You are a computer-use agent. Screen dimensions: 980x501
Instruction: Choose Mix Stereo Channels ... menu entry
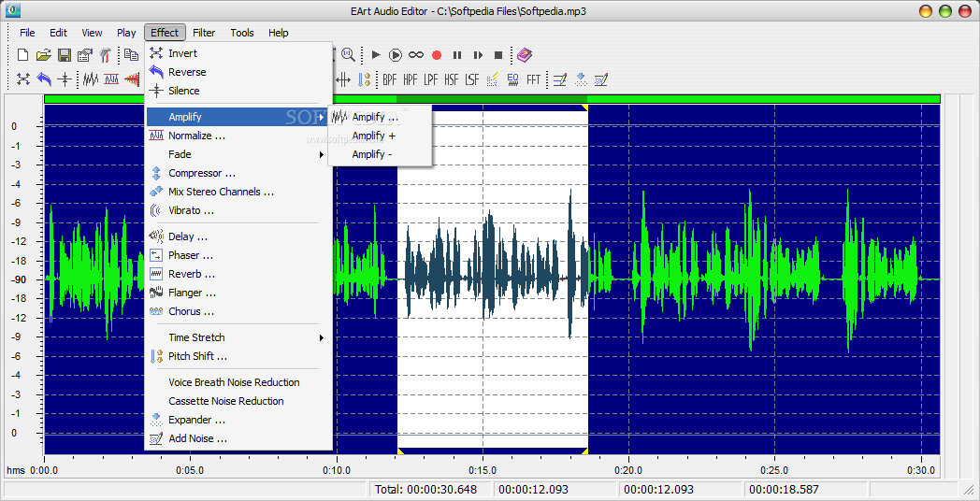click(238, 192)
